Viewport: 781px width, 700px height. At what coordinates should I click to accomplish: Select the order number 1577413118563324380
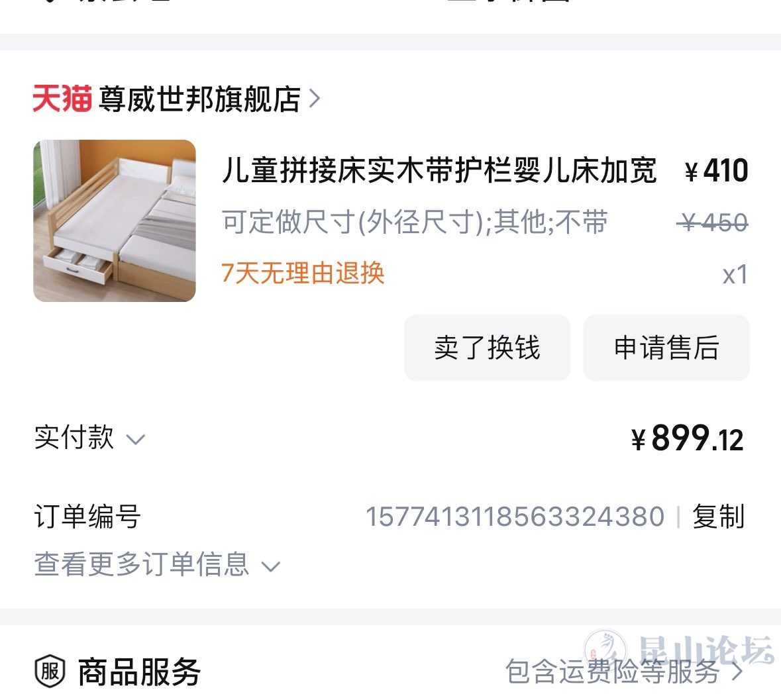[515, 517]
